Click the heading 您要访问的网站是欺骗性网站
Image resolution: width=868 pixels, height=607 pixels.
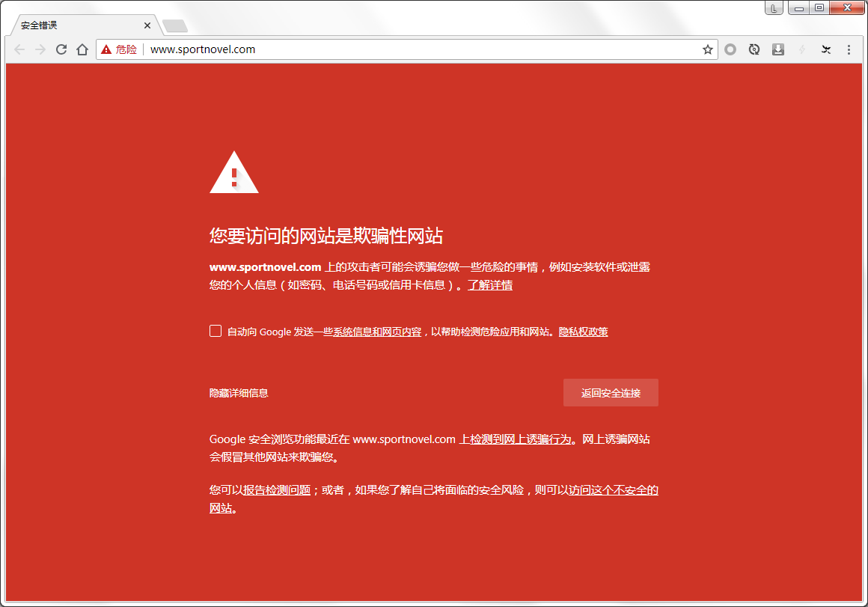pos(326,236)
